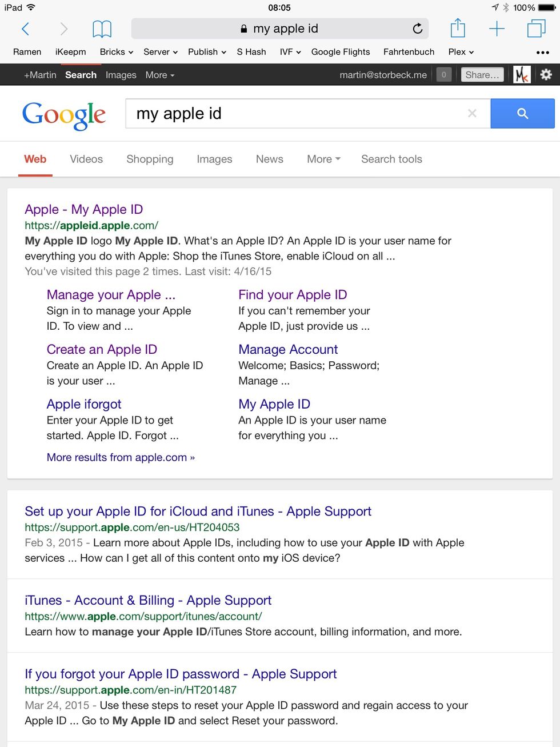Screen dimensions: 560x747
Task: Click +Martin in Google bar
Action: 40,75
